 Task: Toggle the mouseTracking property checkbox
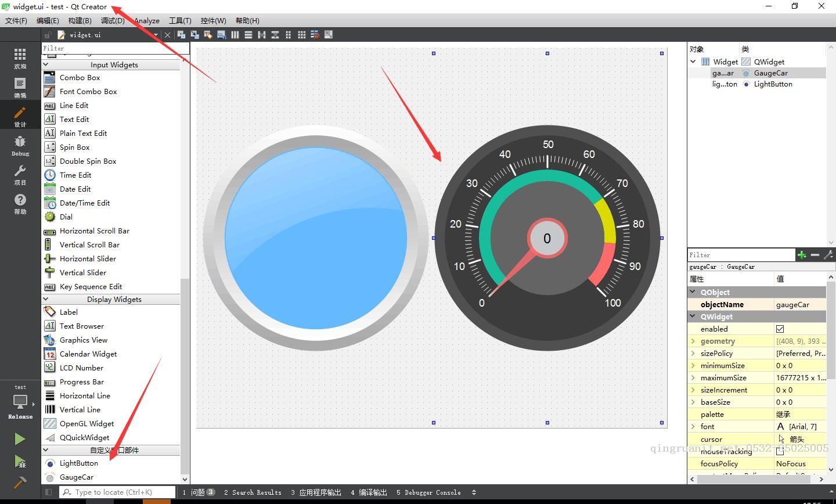pyautogui.click(x=780, y=451)
